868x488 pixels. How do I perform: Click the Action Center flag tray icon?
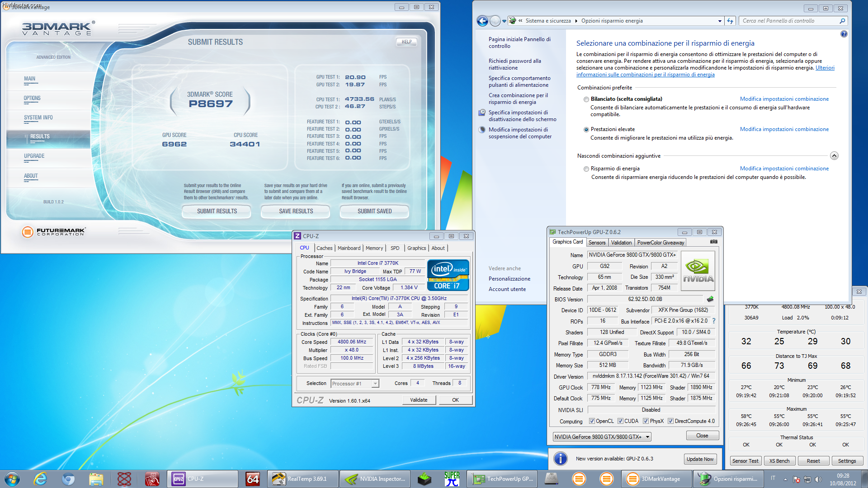coord(797,479)
